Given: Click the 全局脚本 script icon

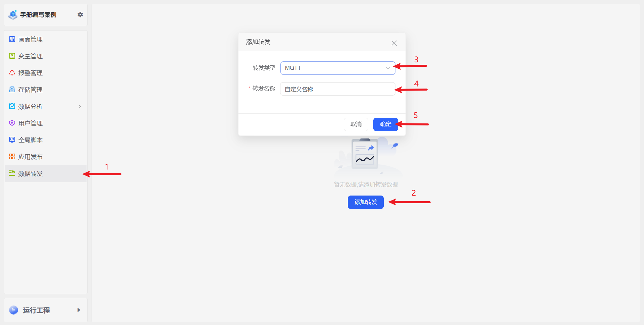Looking at the screenshot, I should pyautogui.click(x=12, y=140).
